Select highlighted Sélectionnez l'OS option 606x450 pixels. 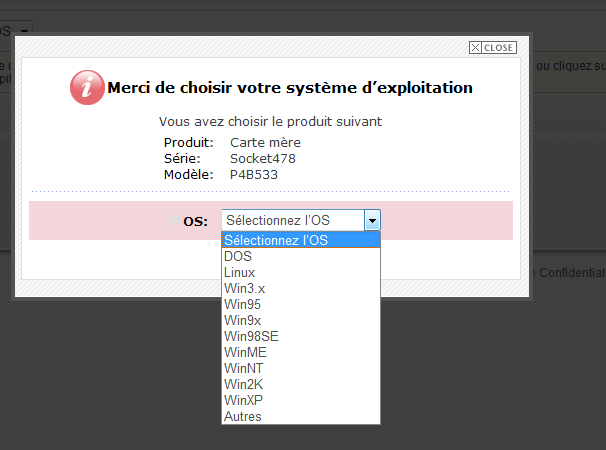point(300,240)
